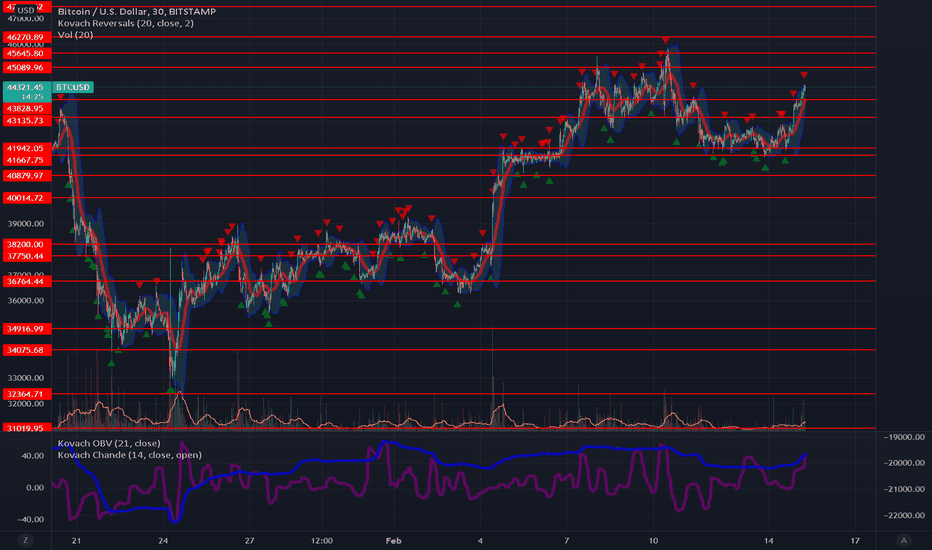This screenshot has height=550, width=932.
Task: Click the 10 date on time axis
Action: click(x=653, y=541)
